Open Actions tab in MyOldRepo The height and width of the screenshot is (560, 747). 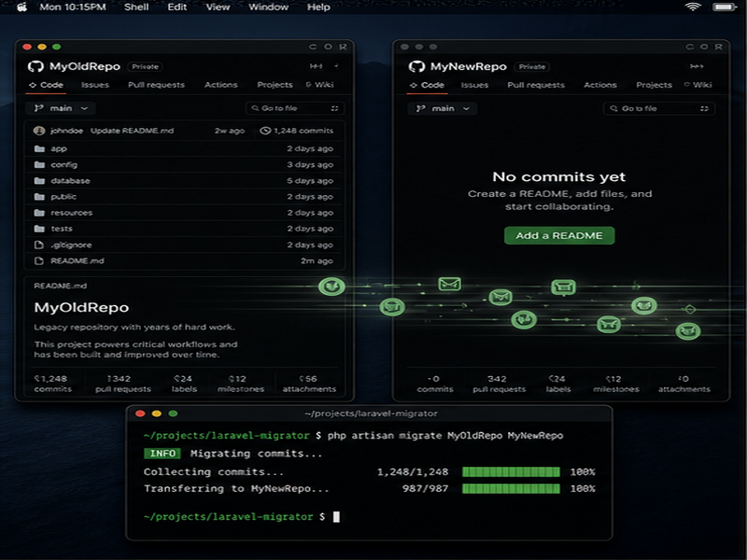(x=220, y=85)
